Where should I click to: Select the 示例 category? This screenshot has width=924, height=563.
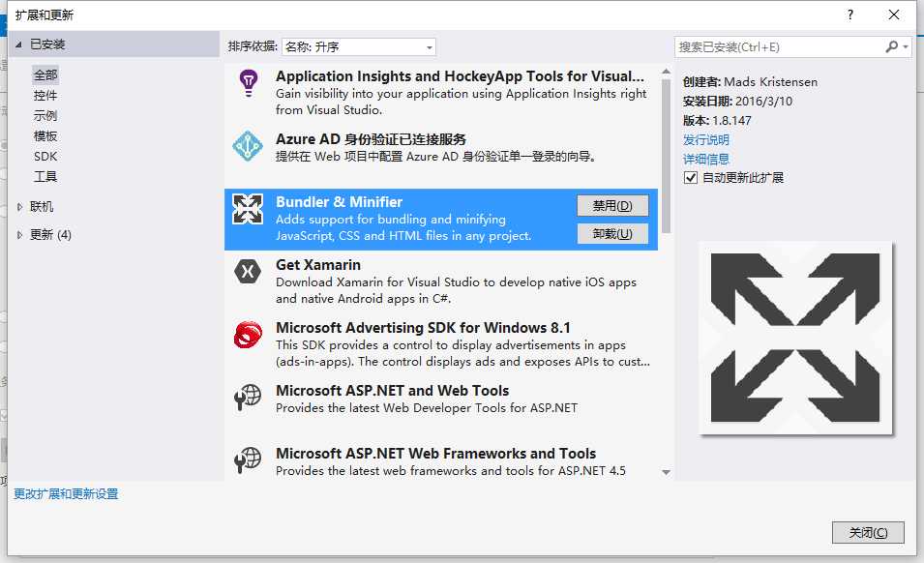click(x=45, y=115)
